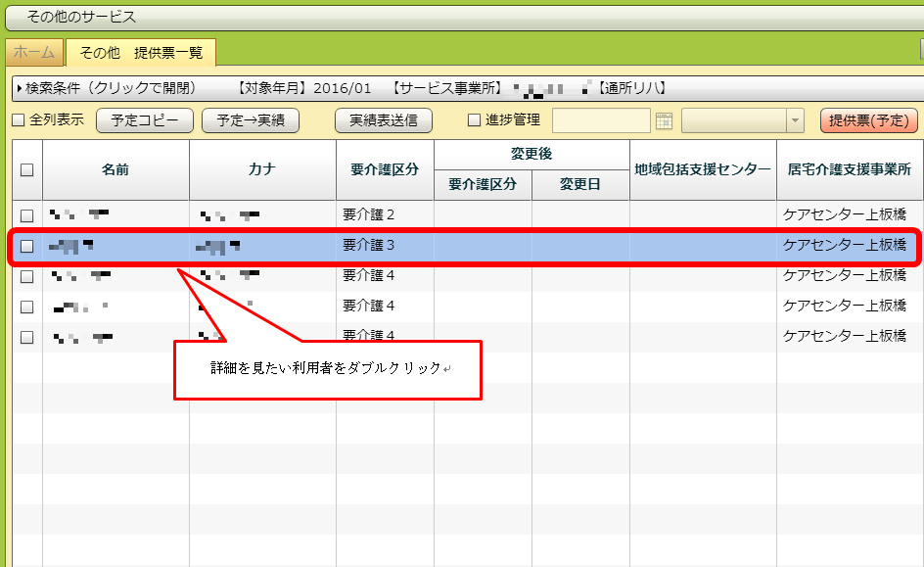Open the calendar date picker icon
Image resolution: width=924 pixels, height=567 pixels.
pos(665,121)
